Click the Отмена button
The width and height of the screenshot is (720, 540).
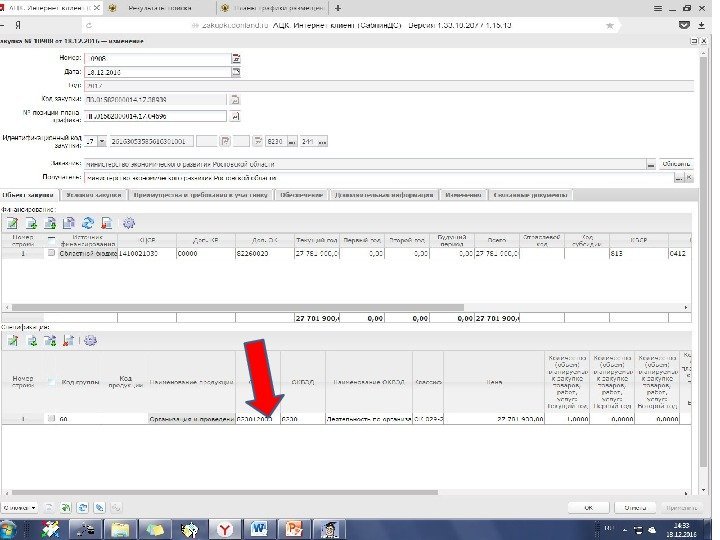[636, 507]
